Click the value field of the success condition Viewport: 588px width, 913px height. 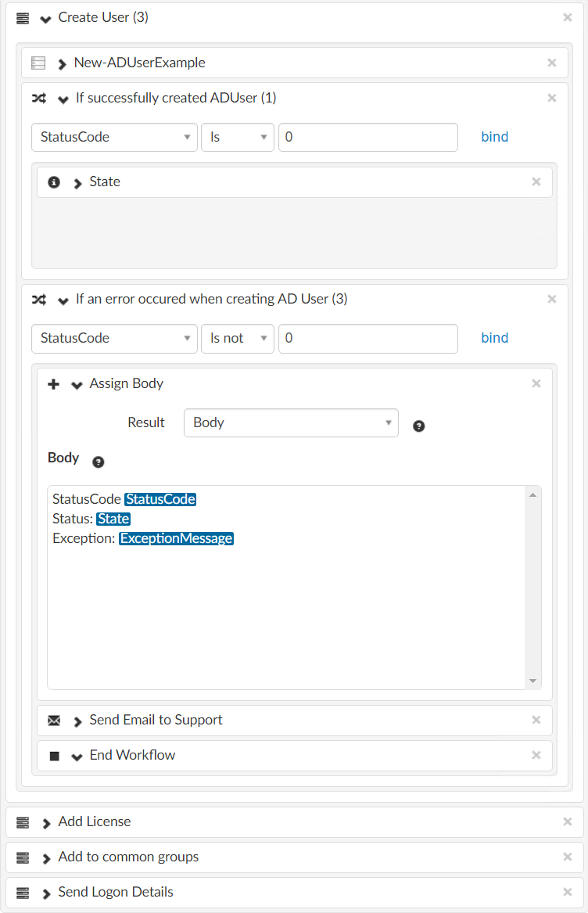click(367, 137)
